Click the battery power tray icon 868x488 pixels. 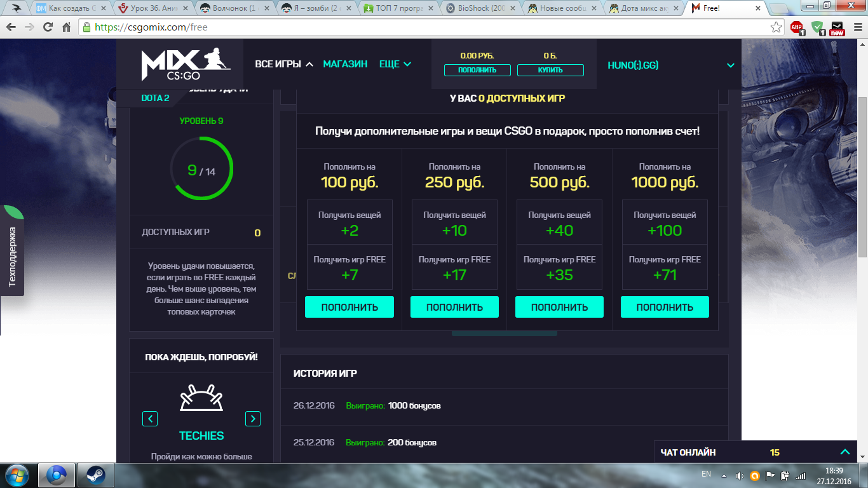785,475
